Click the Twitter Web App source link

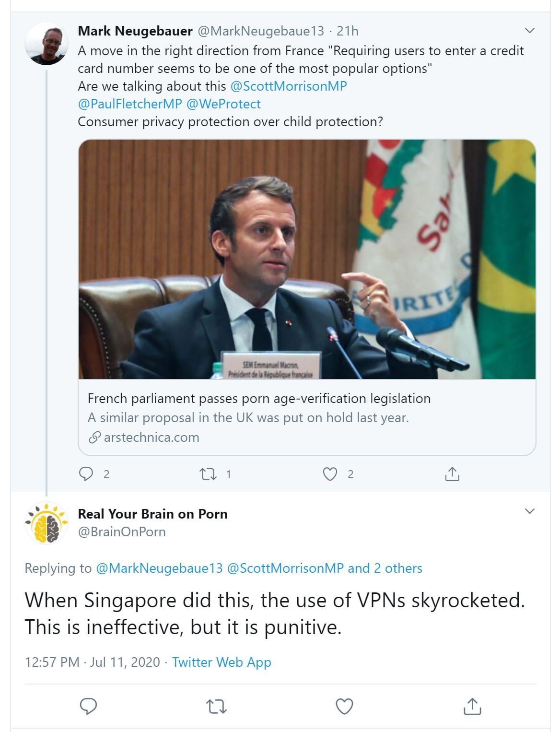(222, 662)
